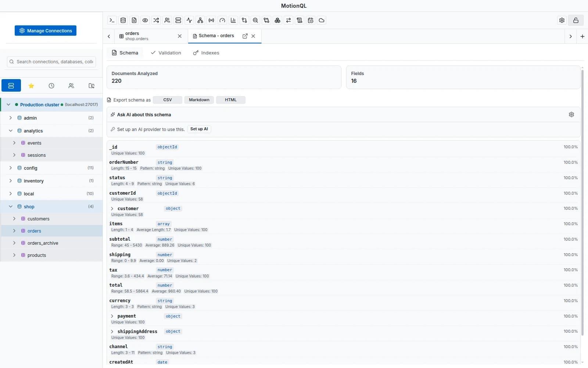Select the customers collection

pyautogui.click(x=51, y=219)
